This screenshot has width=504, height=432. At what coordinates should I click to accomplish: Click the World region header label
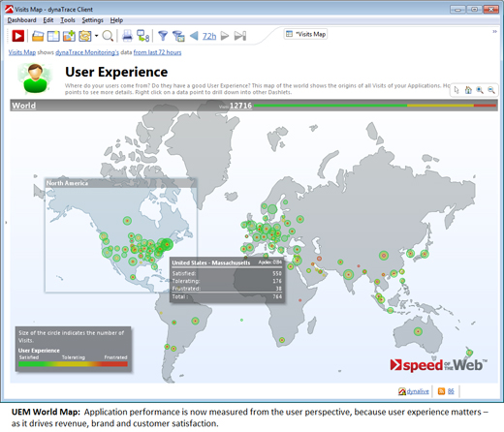[x=23, y=106]
